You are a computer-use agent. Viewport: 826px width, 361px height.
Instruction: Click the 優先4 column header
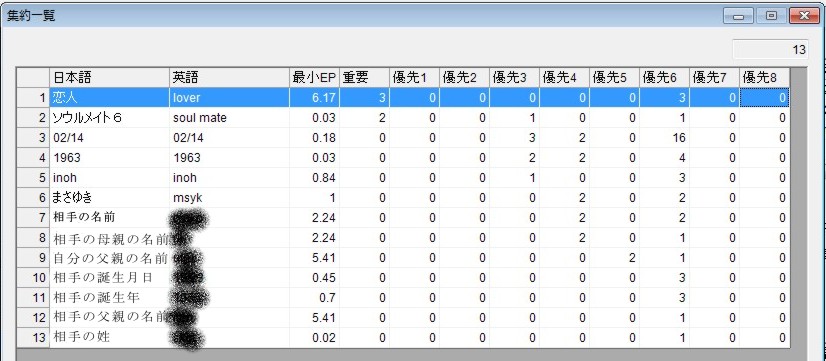564,77
